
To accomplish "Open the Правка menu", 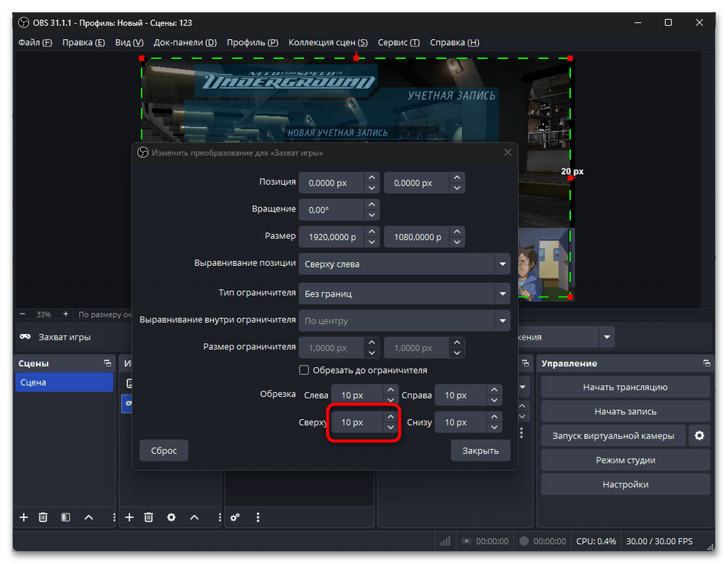I will [84, 42].
